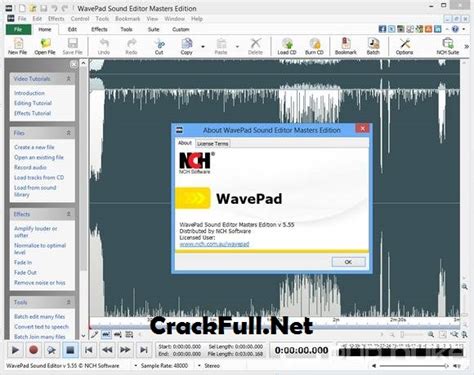
Task: Open the Options tool icon
Action: pyautogui.click(x=405, y=46)
